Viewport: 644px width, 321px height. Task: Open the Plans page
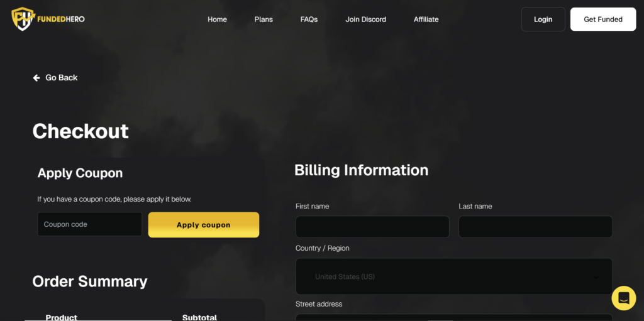point(264,19)
